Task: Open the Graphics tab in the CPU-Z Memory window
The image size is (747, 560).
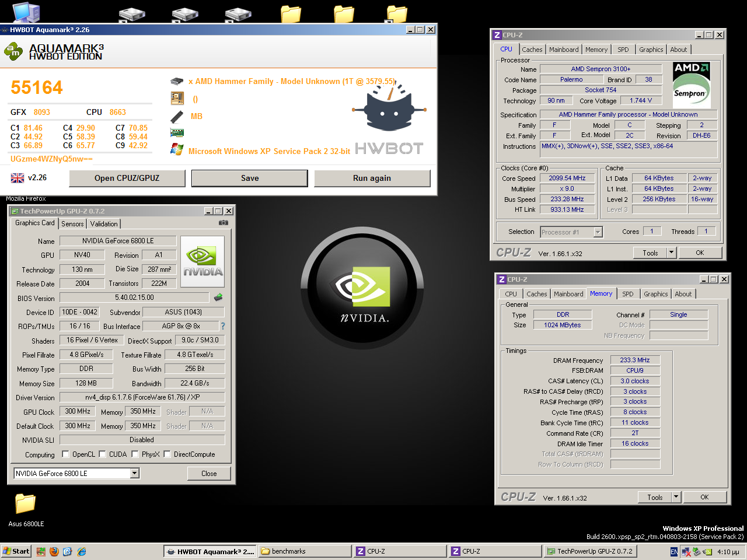Action: [x=656, y=294]
